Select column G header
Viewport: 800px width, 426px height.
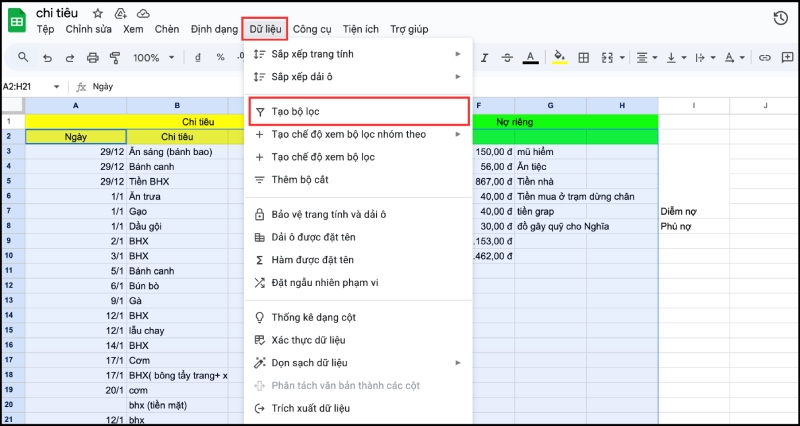(x=551, y=106)
